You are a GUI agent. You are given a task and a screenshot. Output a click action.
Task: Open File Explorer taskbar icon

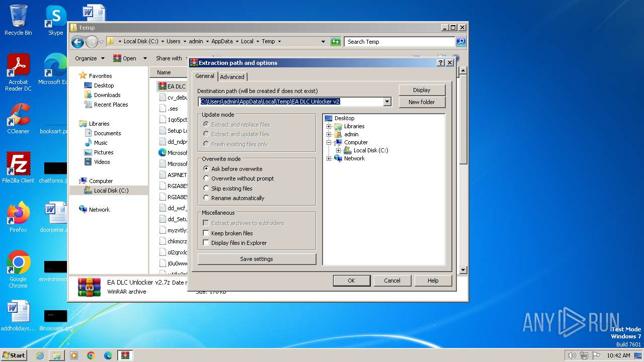57,355
